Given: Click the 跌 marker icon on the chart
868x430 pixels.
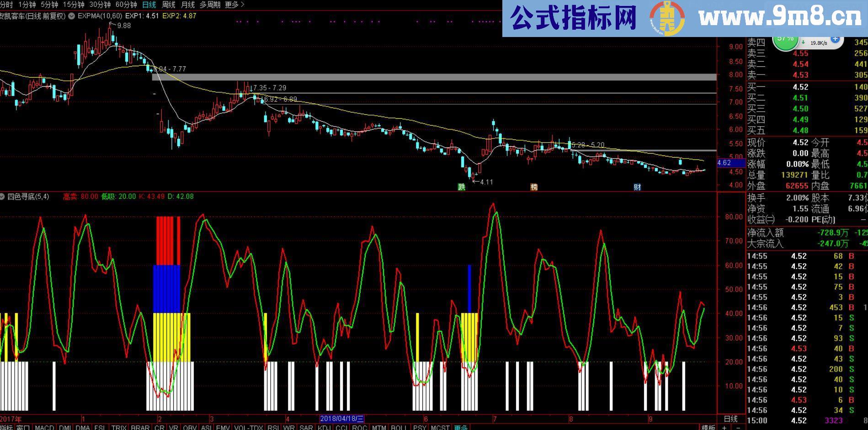Looking at the screenshot, I should [462, 187].
